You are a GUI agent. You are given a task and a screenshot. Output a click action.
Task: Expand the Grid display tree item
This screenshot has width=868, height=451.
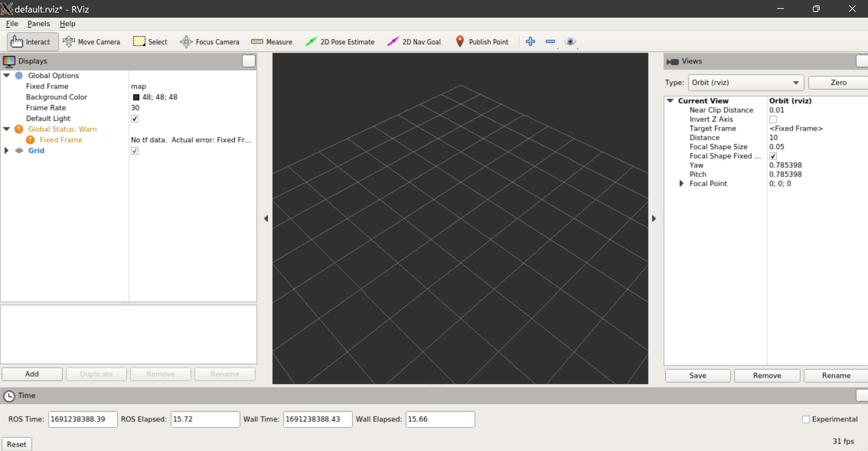pos(6,150)
